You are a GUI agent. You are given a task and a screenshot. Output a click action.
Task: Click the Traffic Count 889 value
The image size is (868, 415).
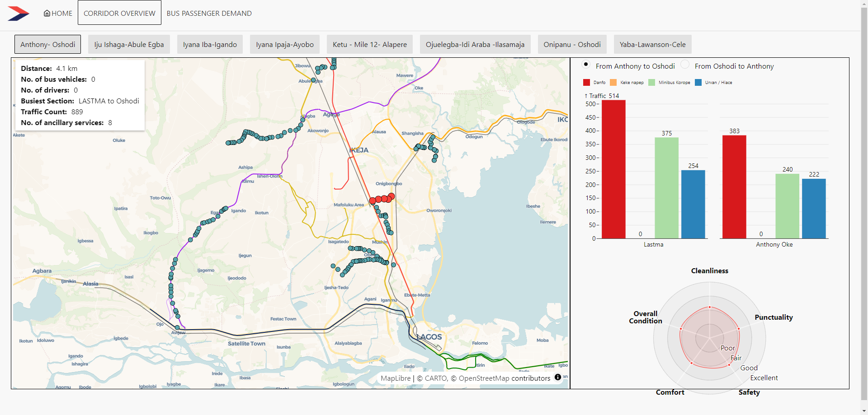click(x=77, y=112)
